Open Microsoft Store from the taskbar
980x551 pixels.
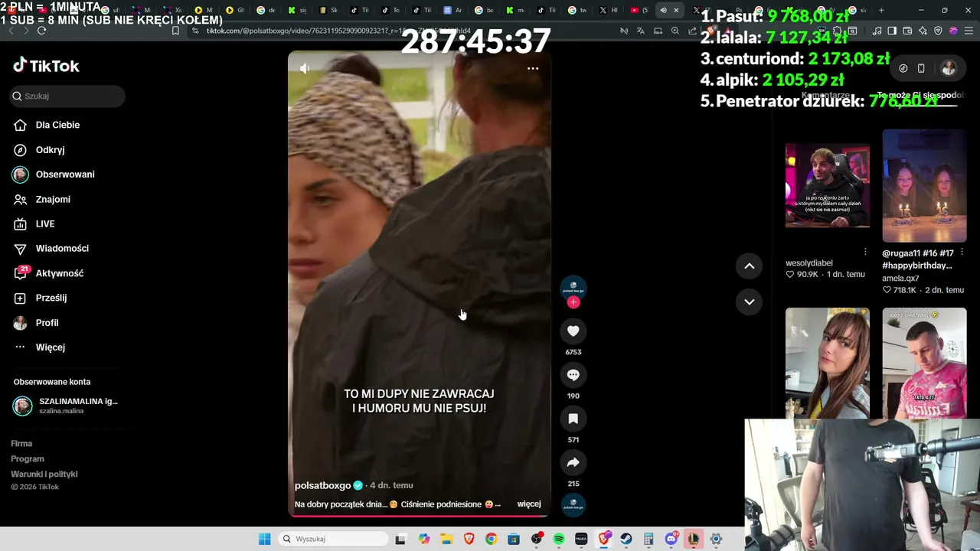pyautogui.click(x=514, y=539)
